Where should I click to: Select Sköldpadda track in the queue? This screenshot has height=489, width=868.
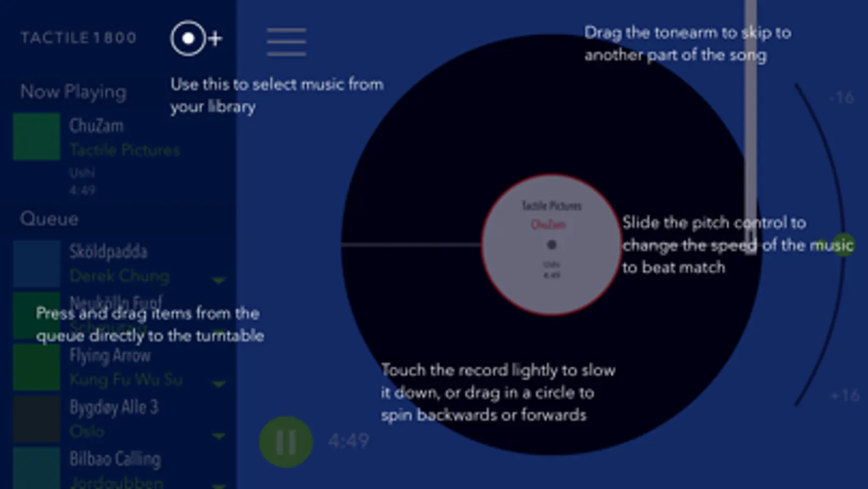point(119,264)
